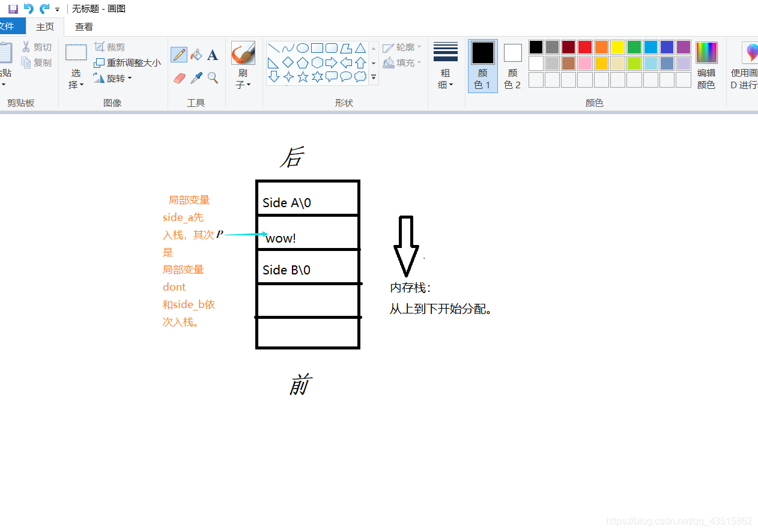758x532 pixels.
Task: Expand the 旋转 (Rotate) dropdown
Action: point(112,78)
